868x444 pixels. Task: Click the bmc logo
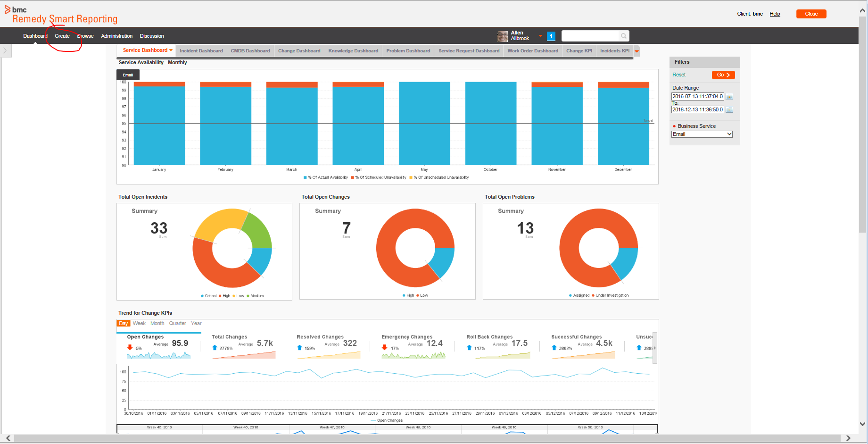click(x=16, y=9)
